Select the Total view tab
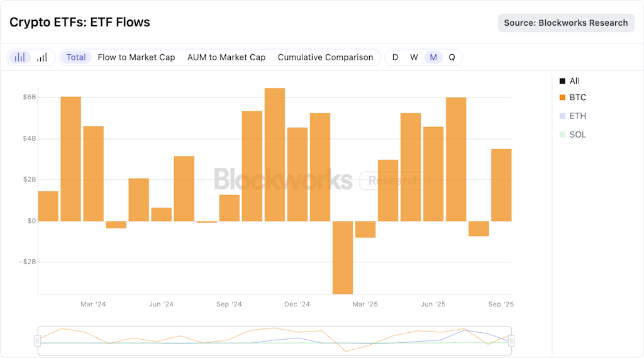 coord(76,57)
